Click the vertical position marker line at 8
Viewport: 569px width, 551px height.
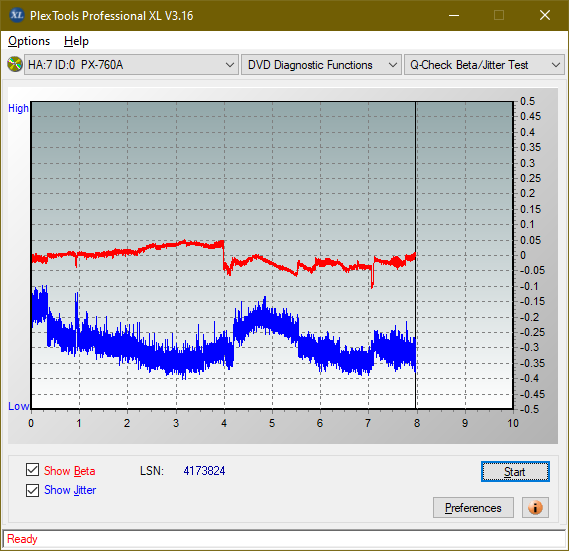(416, 255)
